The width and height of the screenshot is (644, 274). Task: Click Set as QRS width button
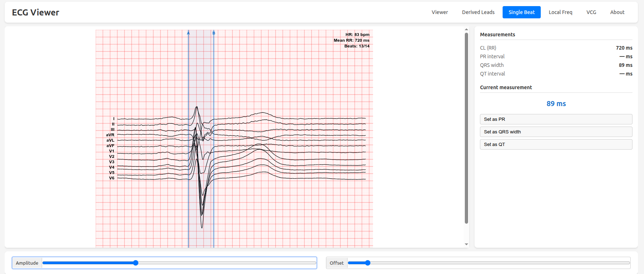(556, 132)
